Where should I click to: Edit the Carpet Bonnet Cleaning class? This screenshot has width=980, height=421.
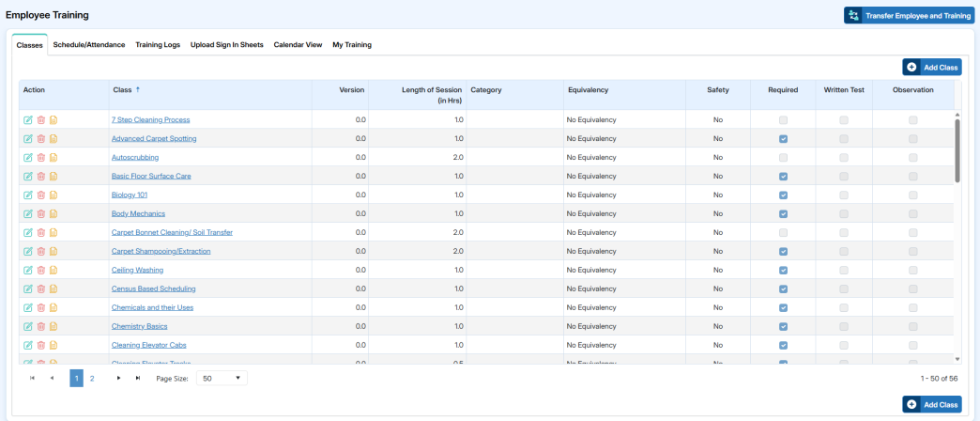click(27, 232)
